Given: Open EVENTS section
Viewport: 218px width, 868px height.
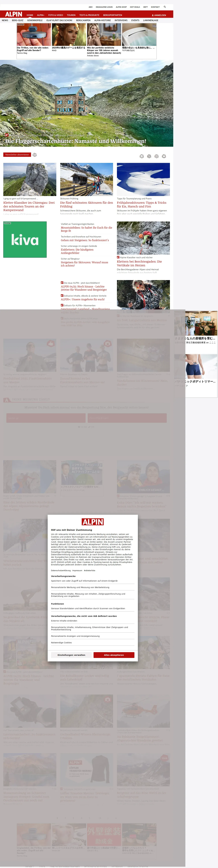Looking at the screenshot, I should click(135, 20).
